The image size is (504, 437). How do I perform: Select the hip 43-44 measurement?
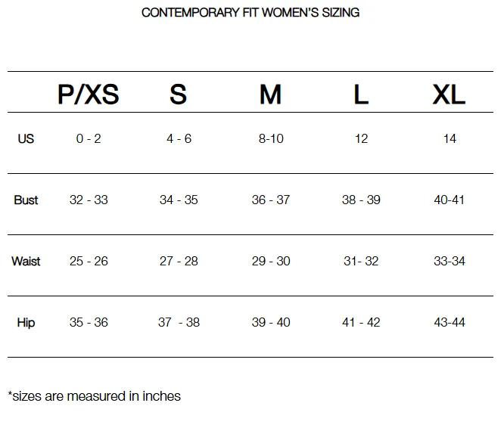[x=450, y=322]
